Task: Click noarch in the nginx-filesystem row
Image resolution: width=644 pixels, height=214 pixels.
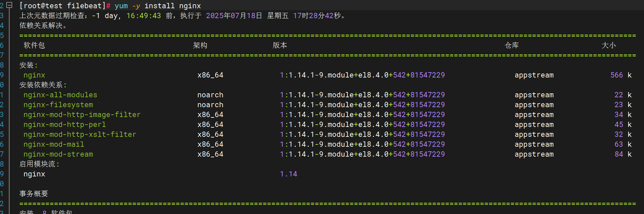Action: [210, 105]
